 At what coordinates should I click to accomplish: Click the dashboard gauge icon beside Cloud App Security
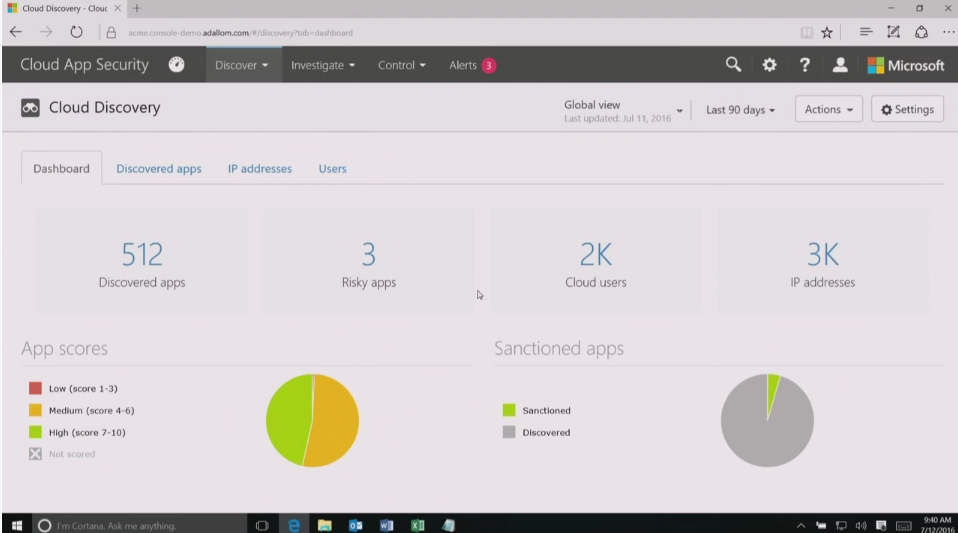(x=176, y=65)
